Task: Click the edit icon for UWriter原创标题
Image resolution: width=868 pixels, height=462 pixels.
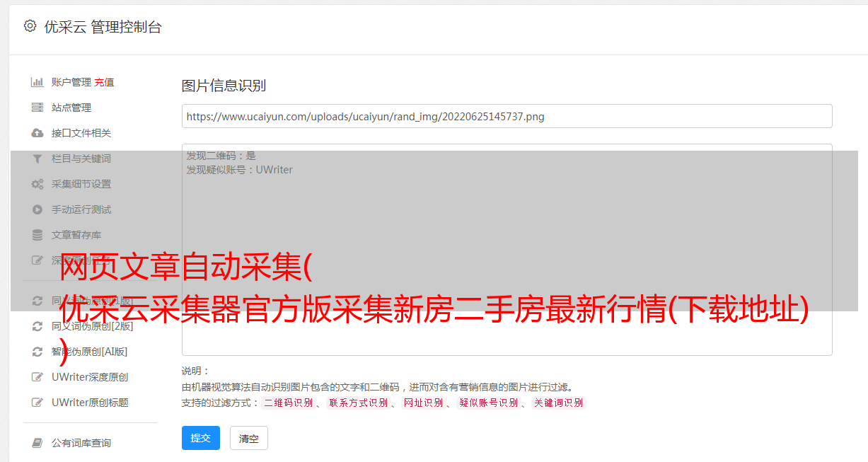Action: [x=37, y=403]
